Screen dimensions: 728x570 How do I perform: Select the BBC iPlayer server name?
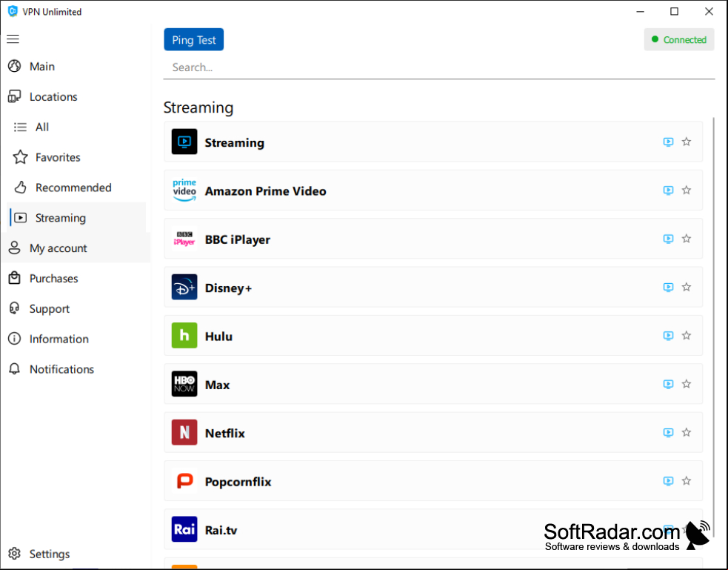(x=238, y=239)
